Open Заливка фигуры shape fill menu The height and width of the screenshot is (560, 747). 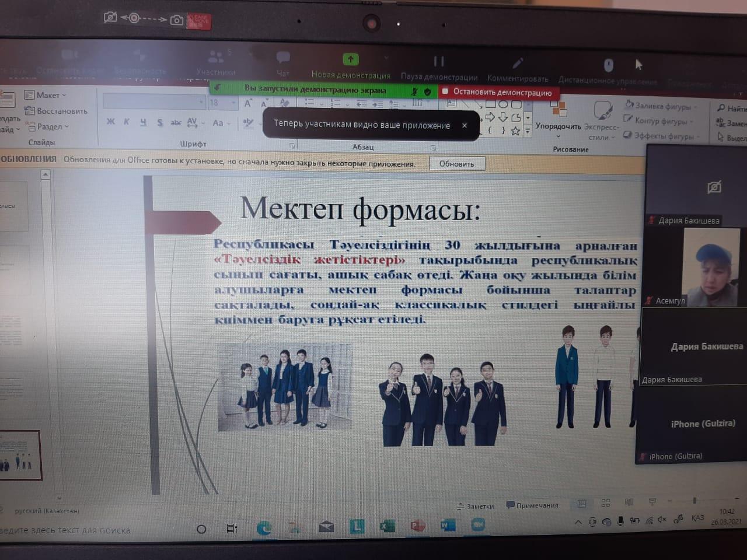click(x=659, y=106)
